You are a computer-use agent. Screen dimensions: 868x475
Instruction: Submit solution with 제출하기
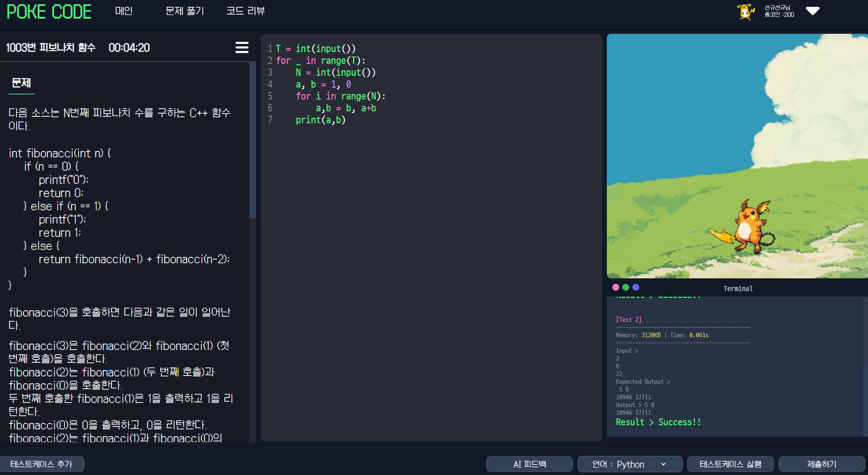click(x=822, y=464)
